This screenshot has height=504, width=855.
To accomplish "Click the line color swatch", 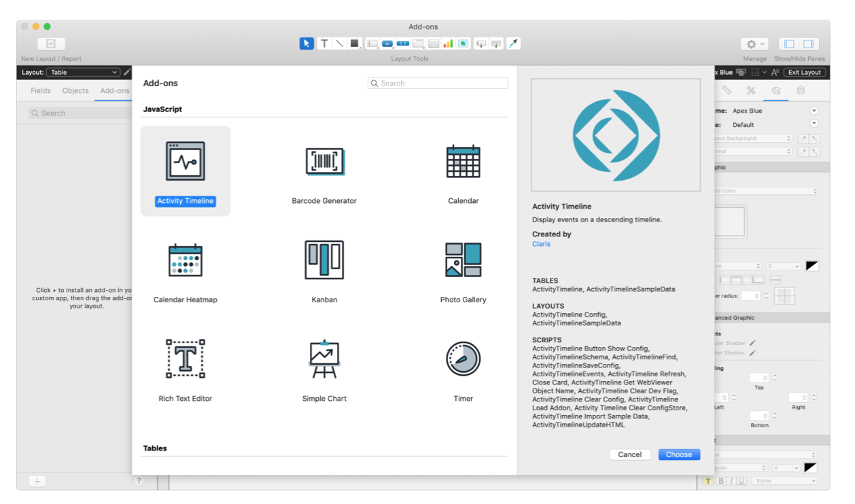I will [x=812, y=266].
